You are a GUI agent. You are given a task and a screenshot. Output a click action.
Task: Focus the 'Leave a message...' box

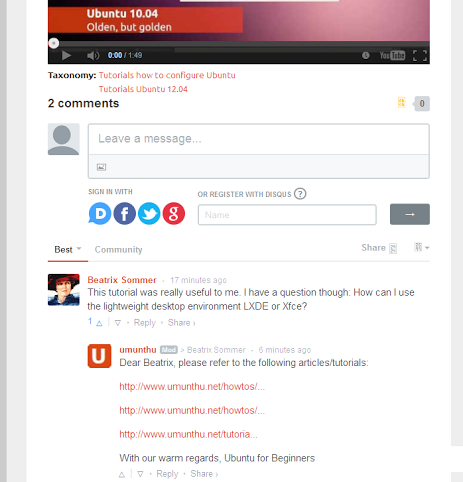[259, 139]
